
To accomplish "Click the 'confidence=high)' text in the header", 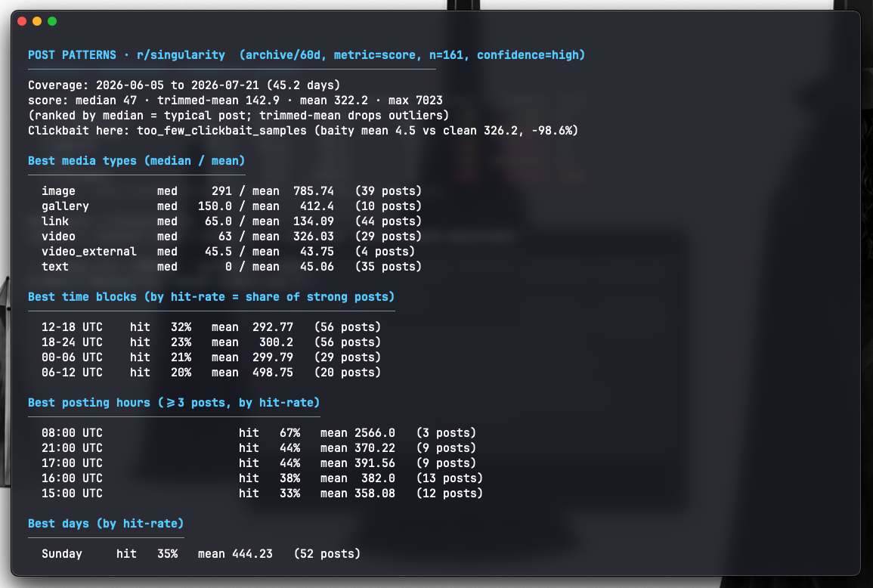I will click(x=531, y=55).
